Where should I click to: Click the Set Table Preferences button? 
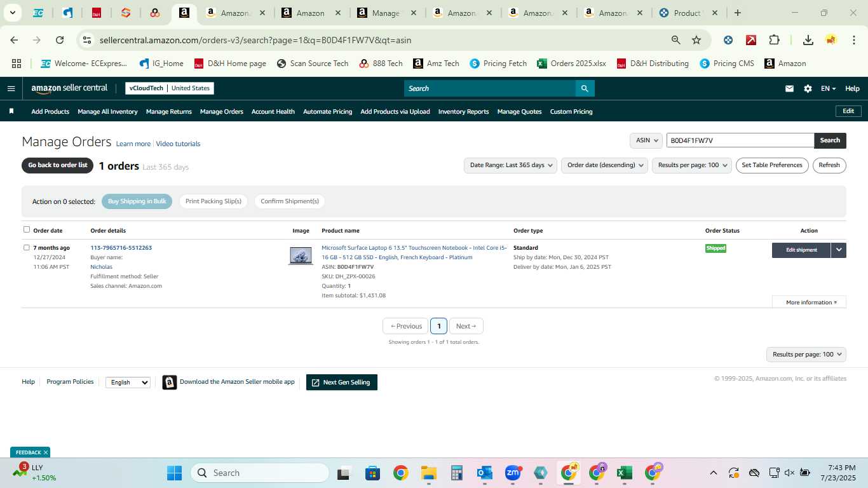772,165
